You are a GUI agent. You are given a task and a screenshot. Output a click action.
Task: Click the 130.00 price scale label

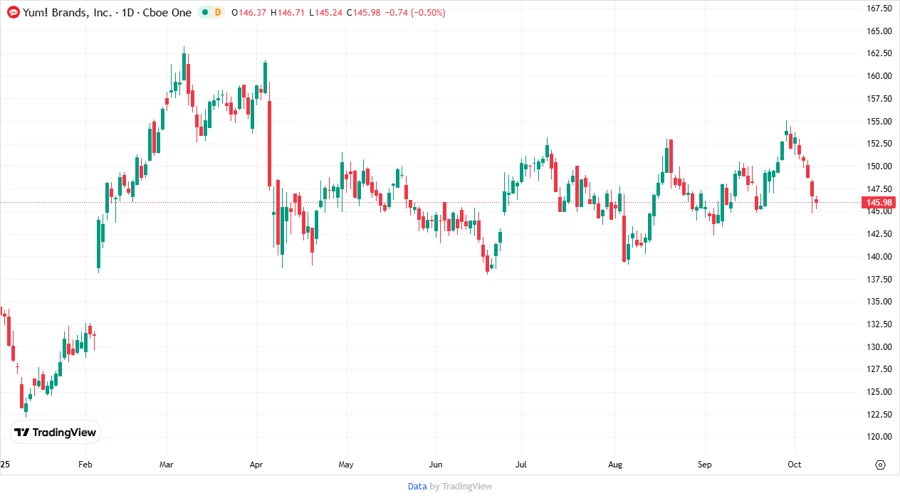pos(880,347)
